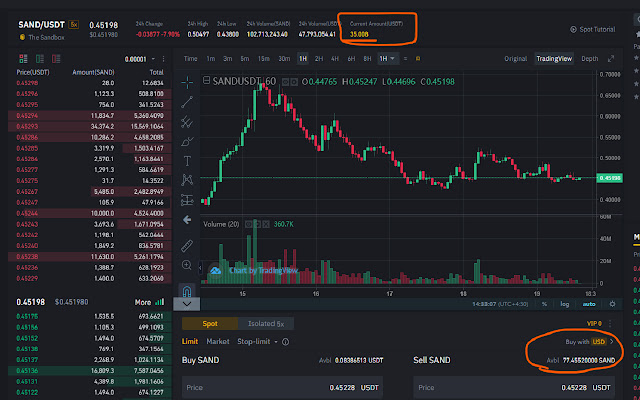Click the 0.45198 price label on the chart axis
This screenshot has height=400, width=640.
(609, 178)
